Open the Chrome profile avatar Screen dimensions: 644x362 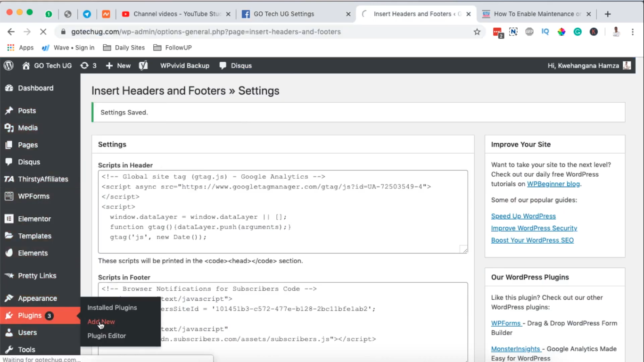click(x=616, y=32)
